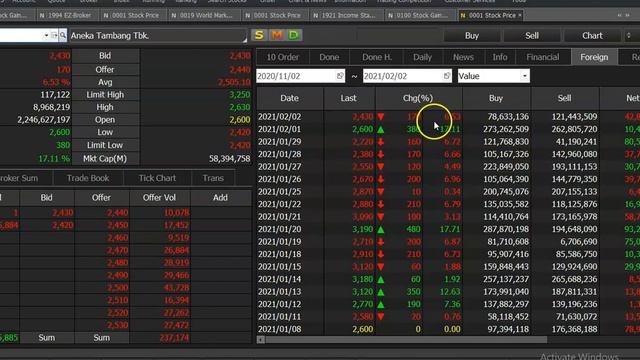
Task: Switch to the 1994 EZ-Broker tab
Action: pos(67,15)
